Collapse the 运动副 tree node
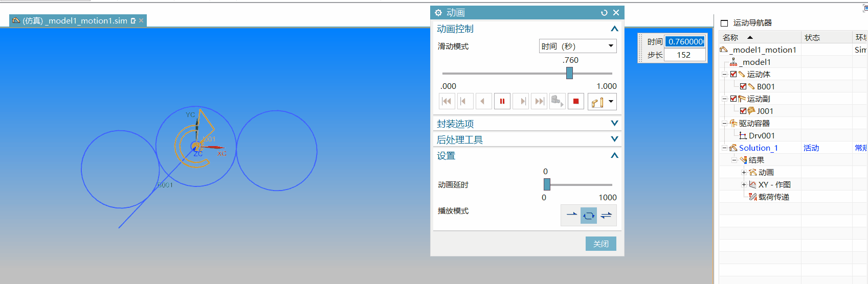The width and height of the screenshot is (868, 284). 724,99
